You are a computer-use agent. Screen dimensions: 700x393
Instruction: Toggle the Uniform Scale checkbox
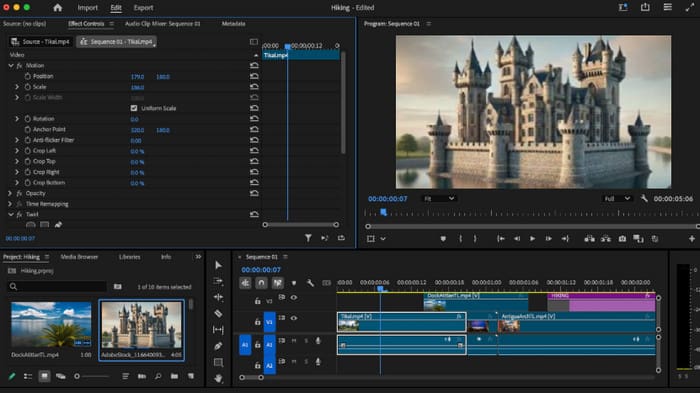tap(134, 108)
